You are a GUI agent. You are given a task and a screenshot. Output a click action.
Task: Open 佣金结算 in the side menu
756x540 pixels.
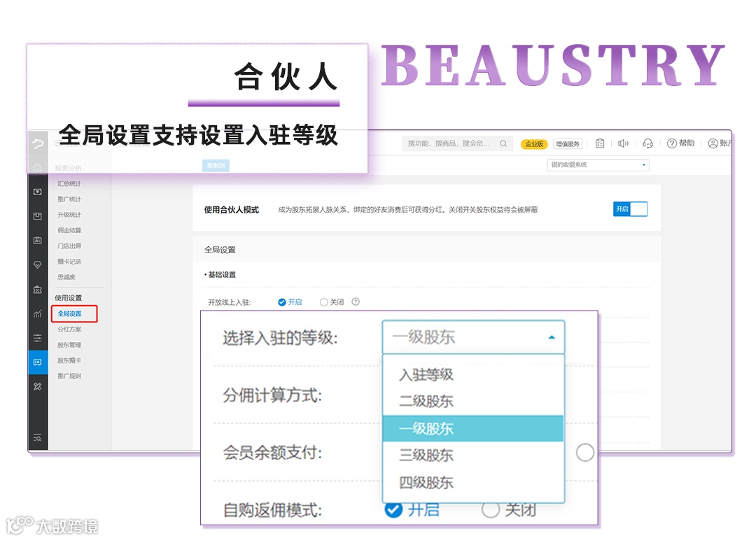coord(69,230)
